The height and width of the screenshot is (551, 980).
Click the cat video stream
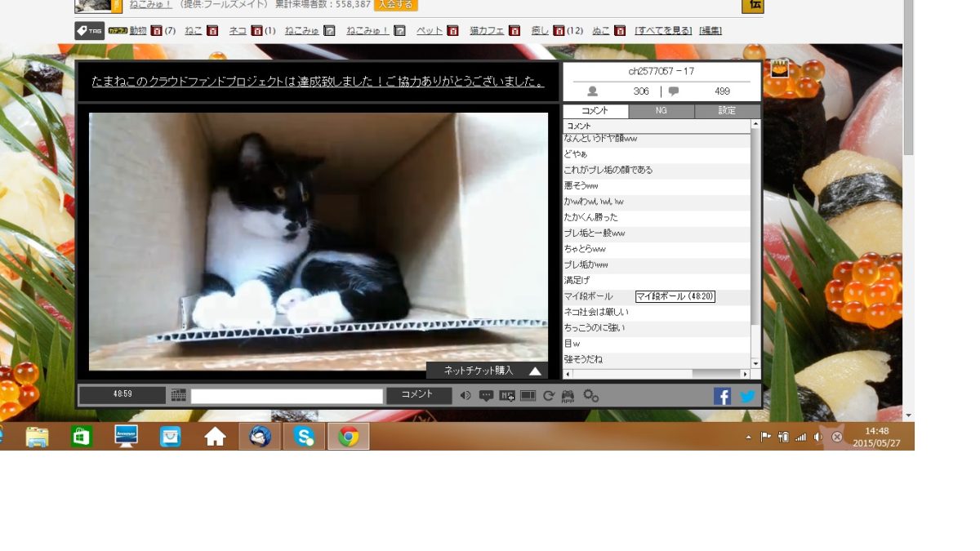(318, 242)
